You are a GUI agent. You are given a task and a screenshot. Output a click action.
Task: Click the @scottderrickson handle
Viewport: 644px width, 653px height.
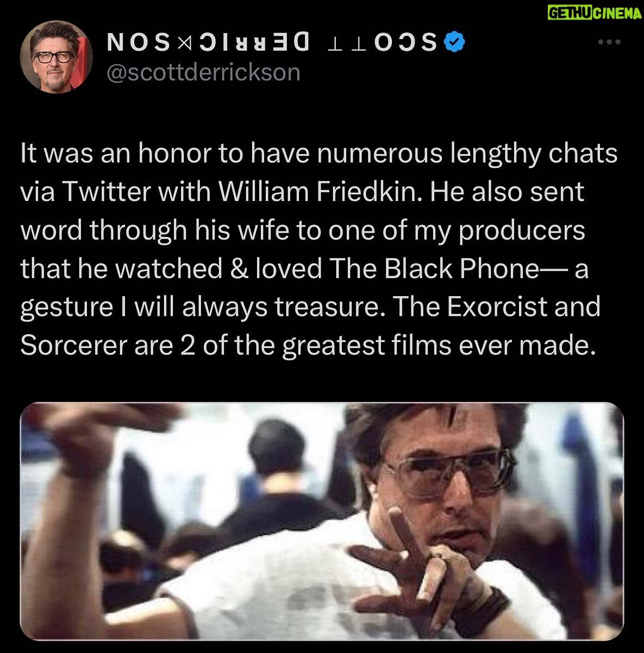(203, 72)
